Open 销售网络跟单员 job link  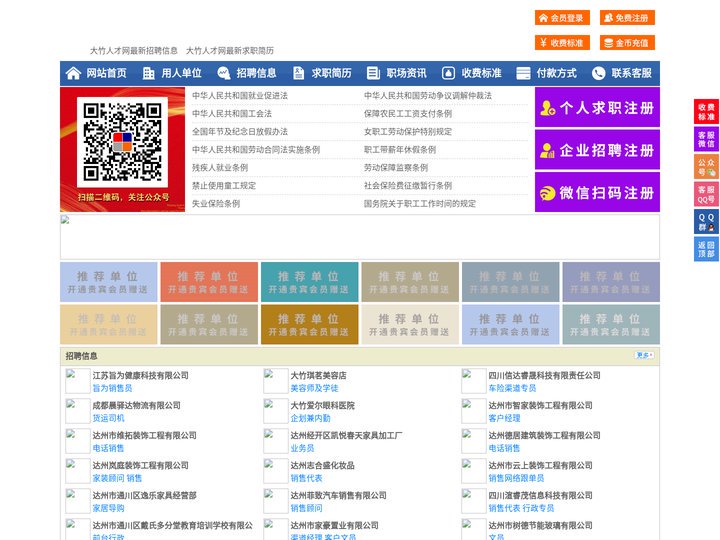pos(516,478)
